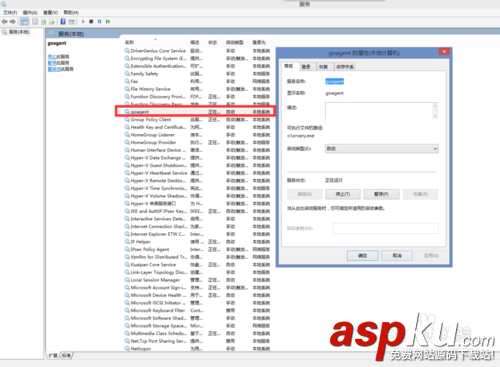Click the Start Service play icon
This screenshot has width=500, height=367.
[83, 22]
